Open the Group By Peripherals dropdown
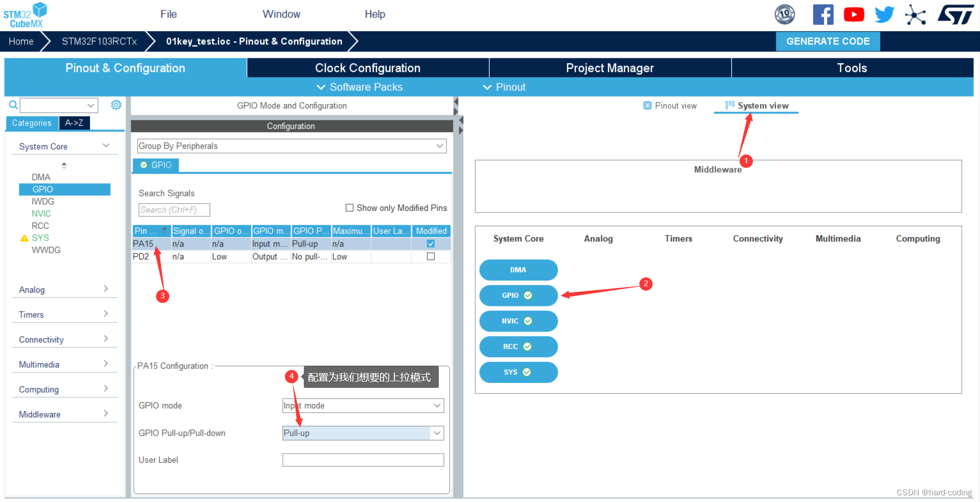The image size is (980, 502). click(292, 146)
